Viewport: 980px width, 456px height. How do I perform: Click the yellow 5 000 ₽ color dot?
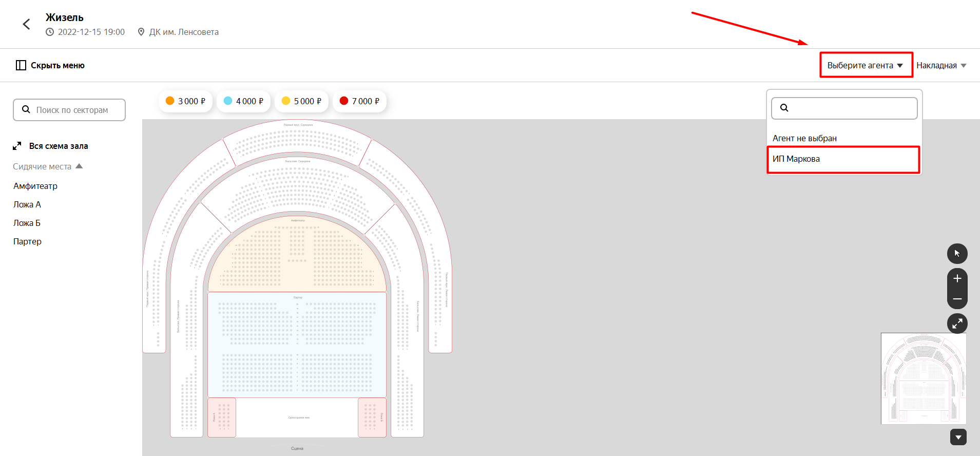(286, 101)
